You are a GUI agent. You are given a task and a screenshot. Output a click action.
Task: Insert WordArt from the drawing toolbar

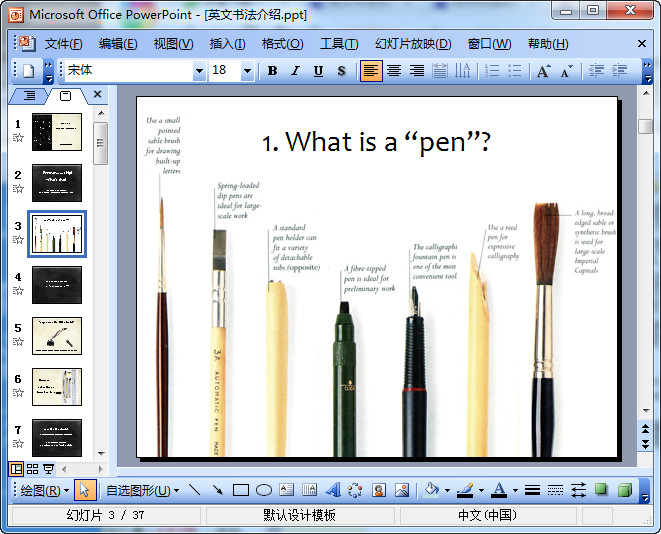coord(333,490)
